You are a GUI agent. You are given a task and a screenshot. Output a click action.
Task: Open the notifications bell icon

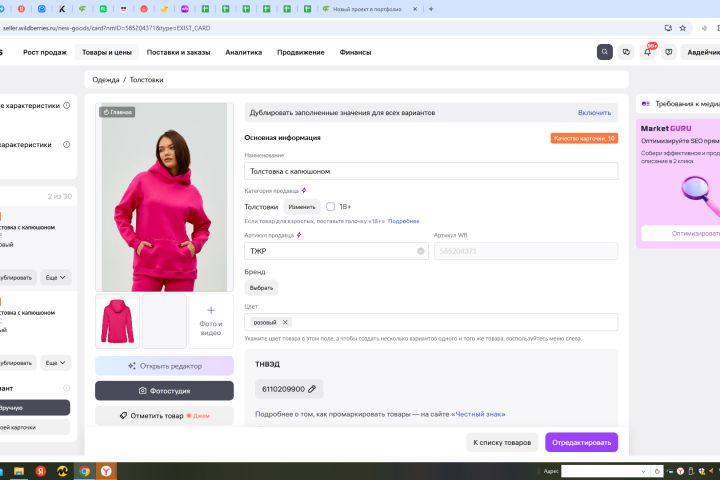(647, 52)
